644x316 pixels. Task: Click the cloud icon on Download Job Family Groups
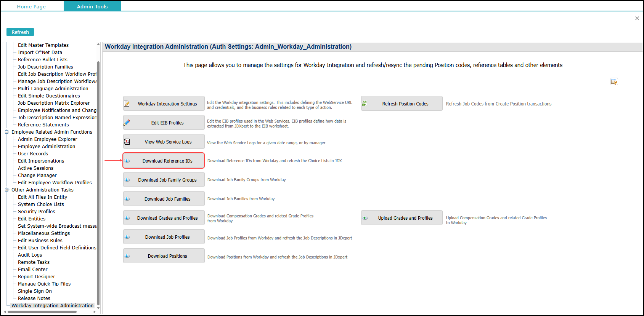(127, 180)
